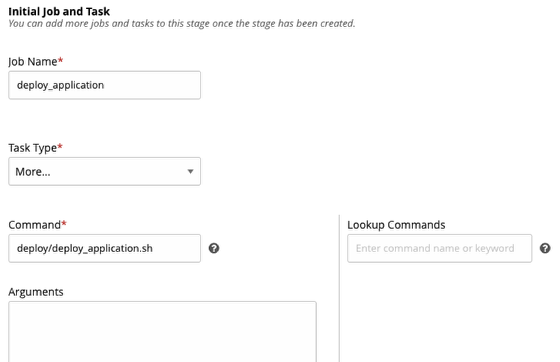560x362 pixels.
Task: Click the vertical divider beside Lookup Commands
Action: tap(339, 288)
